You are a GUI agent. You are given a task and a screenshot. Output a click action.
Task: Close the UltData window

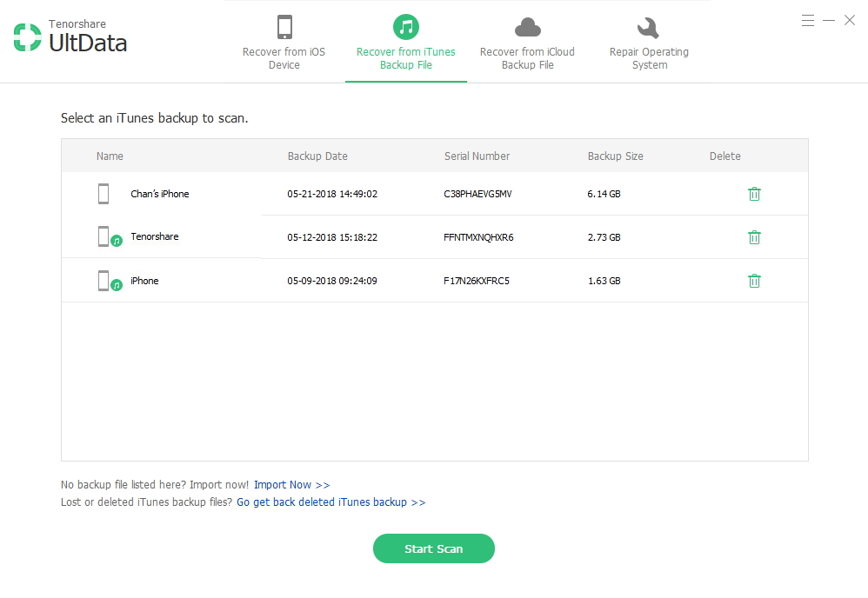pos(850,21)
